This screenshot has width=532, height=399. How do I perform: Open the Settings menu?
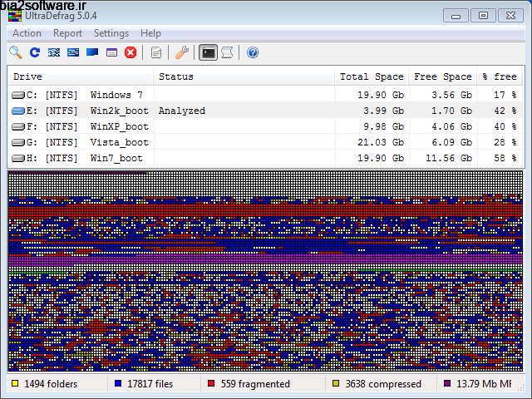coord(111,33)
